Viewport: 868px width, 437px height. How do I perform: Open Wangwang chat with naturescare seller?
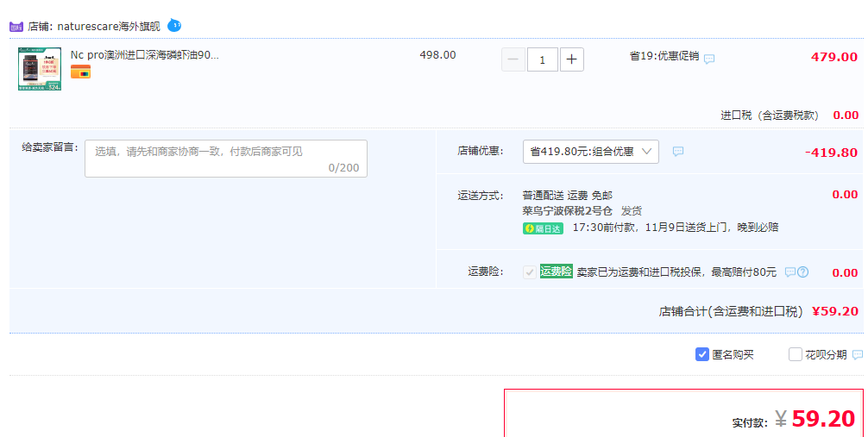pos(174,25)
